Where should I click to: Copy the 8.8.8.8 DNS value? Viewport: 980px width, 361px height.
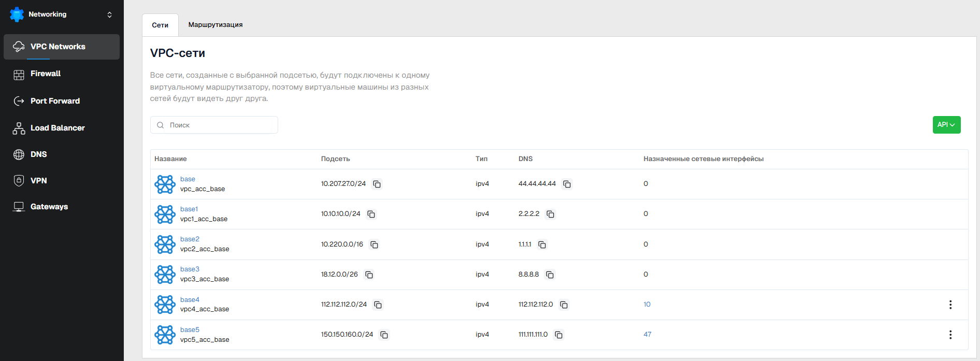(x=550, y=275)
